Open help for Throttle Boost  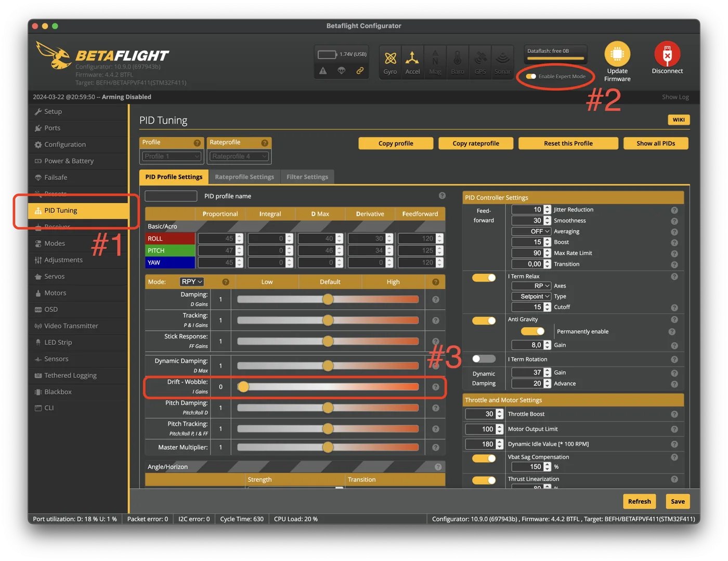674,414
